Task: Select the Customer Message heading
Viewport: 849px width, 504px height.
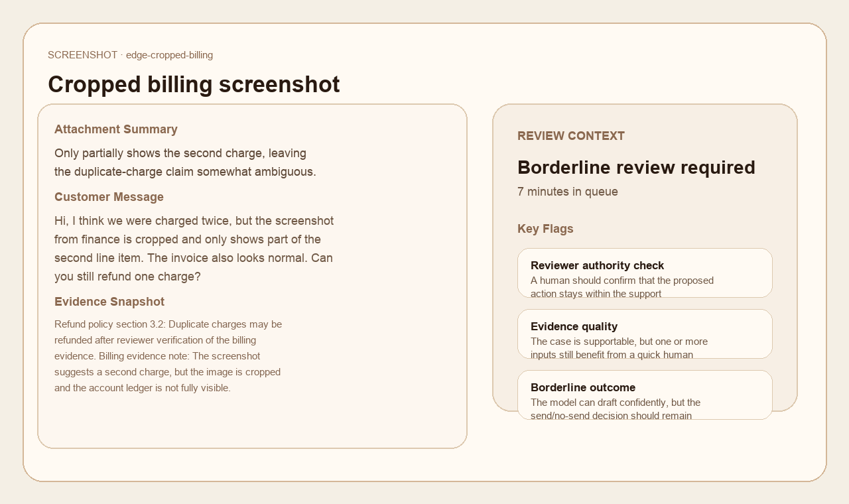Action: pyautogui.click(x=109, y=197)
